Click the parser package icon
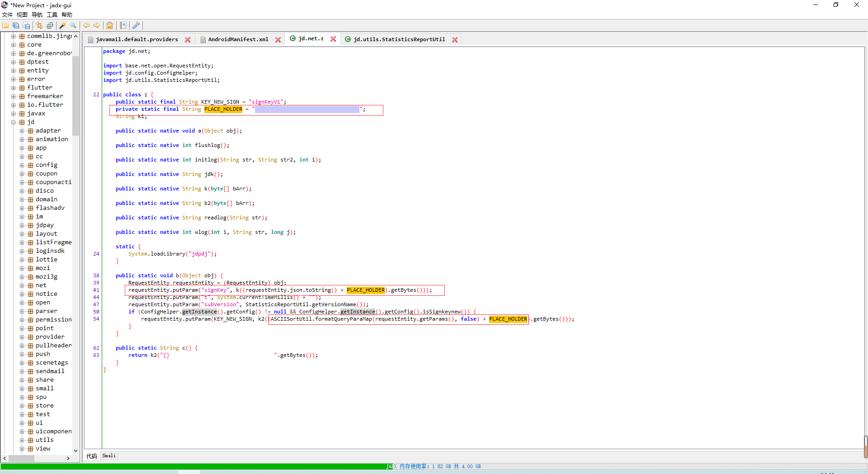This screenshot has width=868, height=474. pos(31,311)
